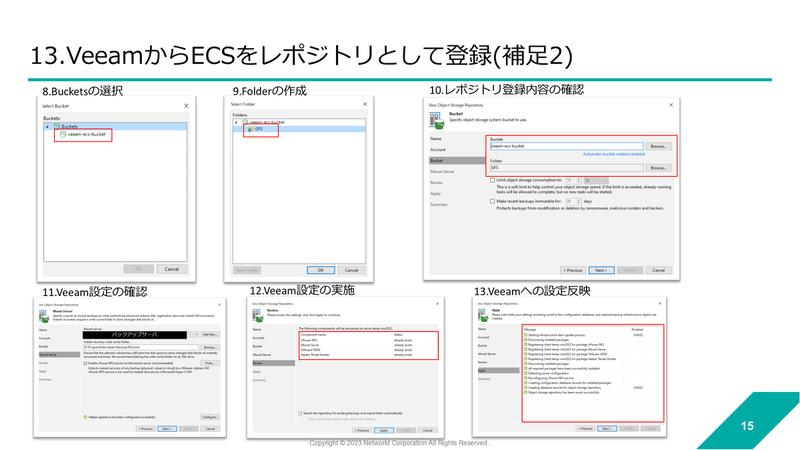Click the veeam-ecs-bucket root icon in Select Folder
The height and width of the screenshot is (450, 800).
245,122
